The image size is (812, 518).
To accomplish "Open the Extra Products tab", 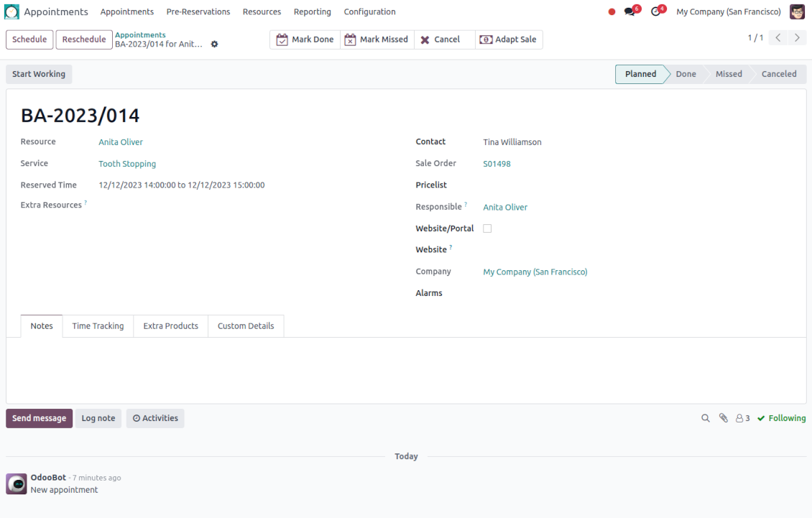I will pos(170,326).
